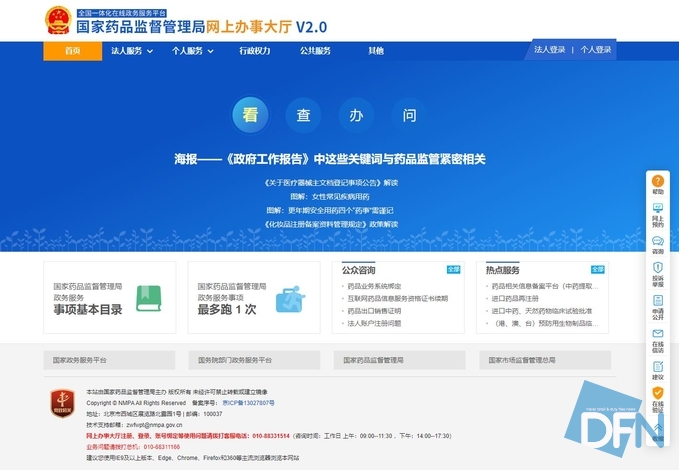Click the 全部 button in 热点服务 panel
679x470 pixels.
click(x=598, y=270)
